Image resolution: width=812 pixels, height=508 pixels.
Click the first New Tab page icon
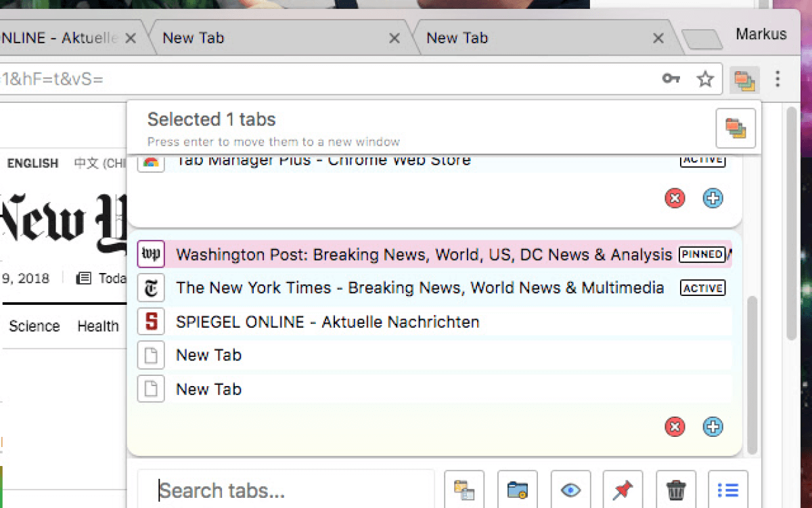coord(151,355)
